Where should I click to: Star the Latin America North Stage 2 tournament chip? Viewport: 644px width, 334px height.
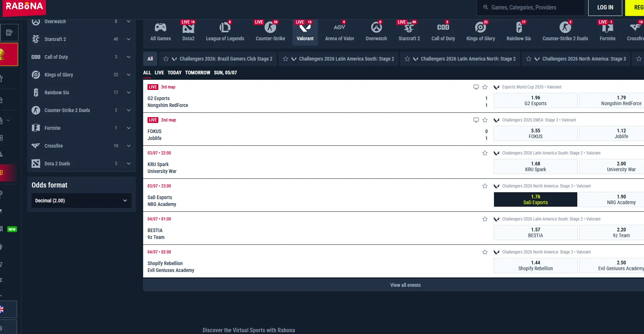click(407, 59)
